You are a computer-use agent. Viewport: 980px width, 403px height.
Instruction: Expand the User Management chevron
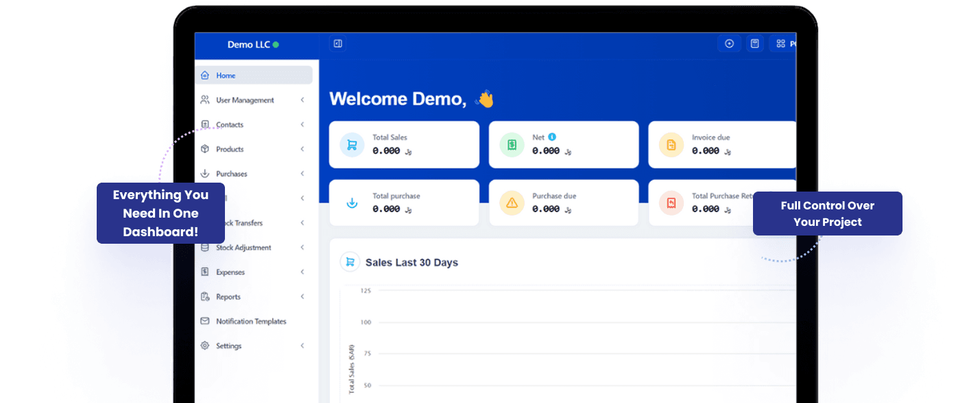coord(302,100)
